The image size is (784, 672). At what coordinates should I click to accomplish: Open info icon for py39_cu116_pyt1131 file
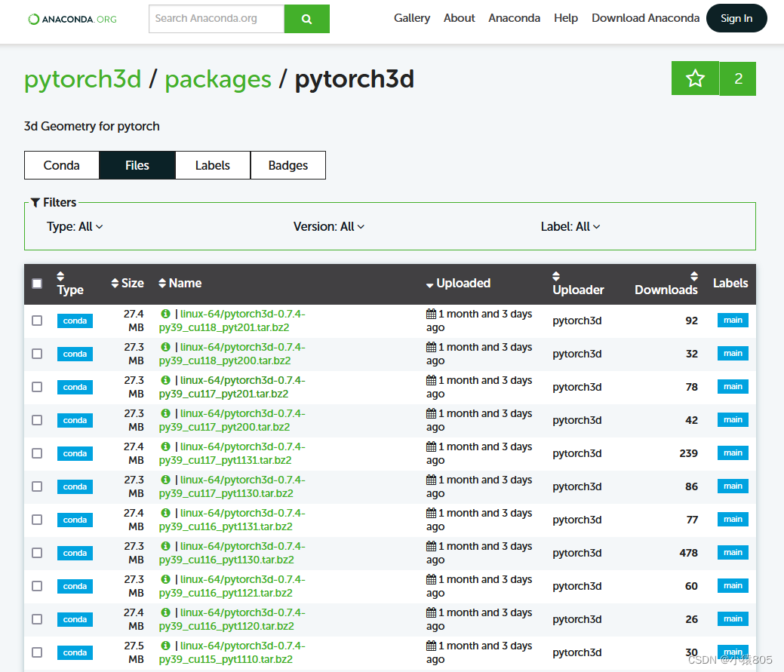click(x=165, y=513)
